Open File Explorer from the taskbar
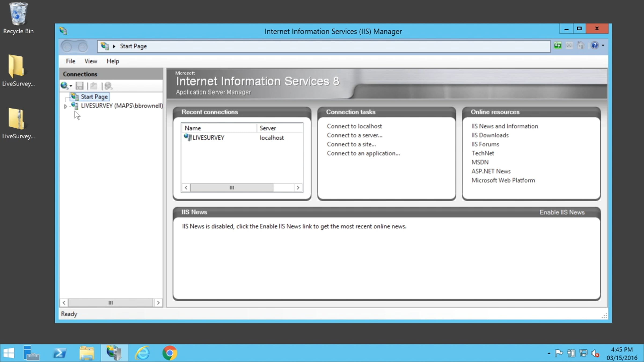Image resolution: width=644 pixels, height=362 pixels. (x=87, y=353)
